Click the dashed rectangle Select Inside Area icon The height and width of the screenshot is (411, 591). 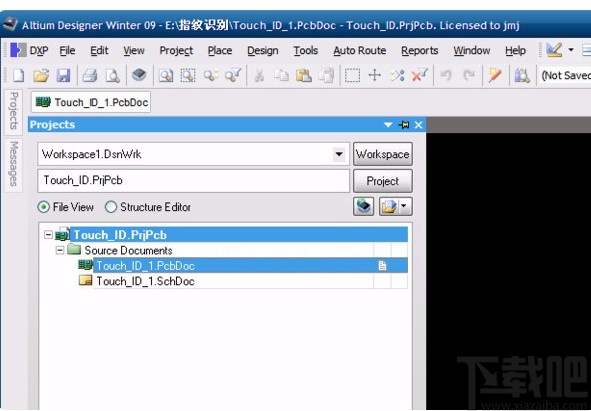coord(352,75)
